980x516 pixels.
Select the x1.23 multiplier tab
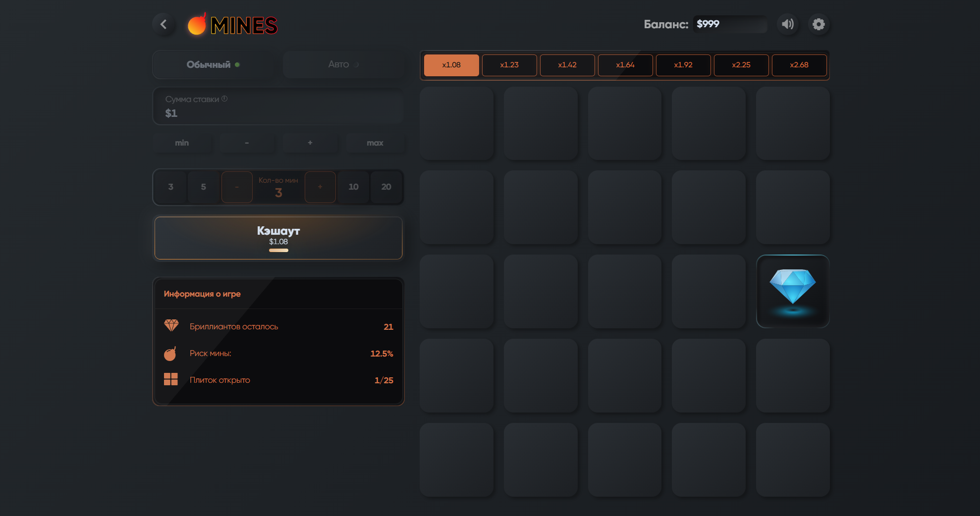click(x=509, y=65)
